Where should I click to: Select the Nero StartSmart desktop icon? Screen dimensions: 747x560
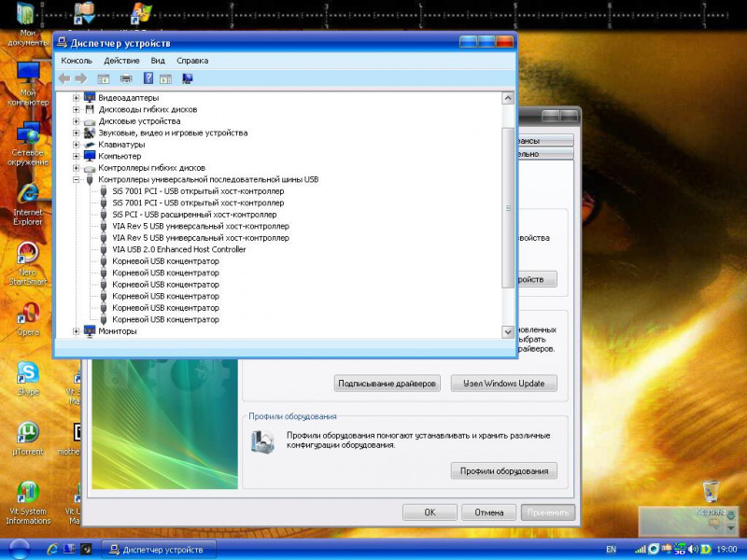point(28,264)
